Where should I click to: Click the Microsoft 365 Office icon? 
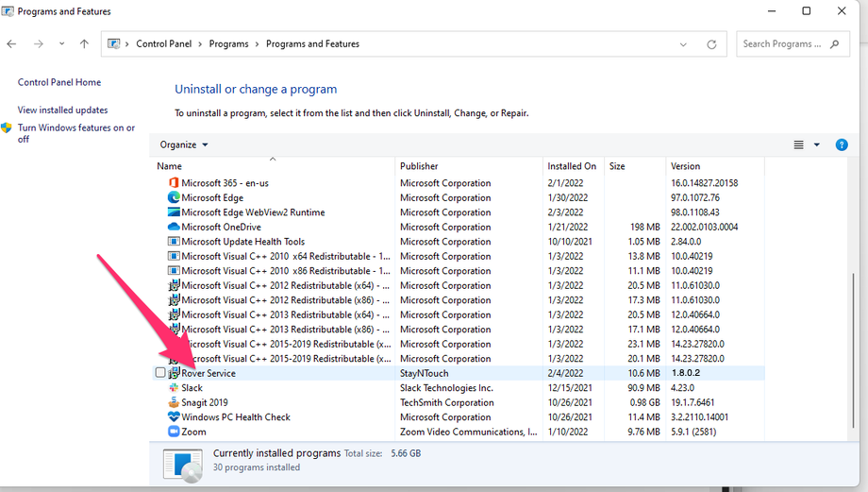174,183
